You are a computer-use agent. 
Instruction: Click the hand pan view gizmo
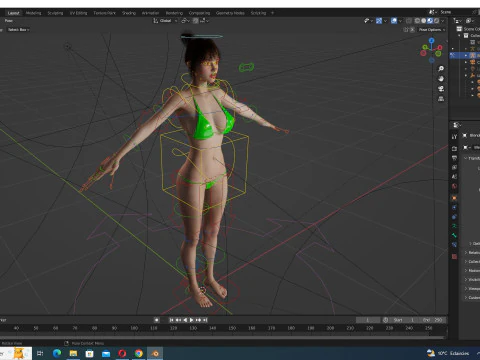[x=441, y=79]
